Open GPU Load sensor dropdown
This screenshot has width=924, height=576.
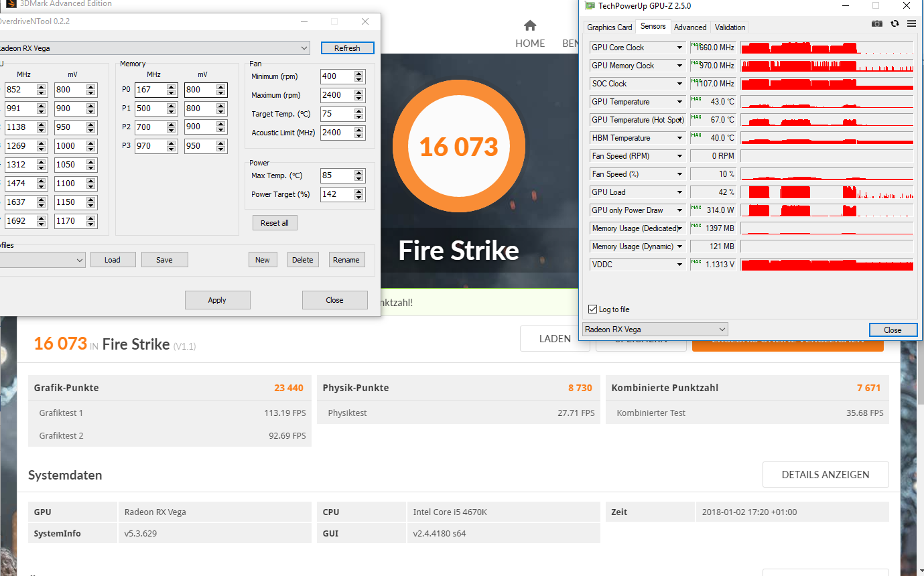pos(679,192)
